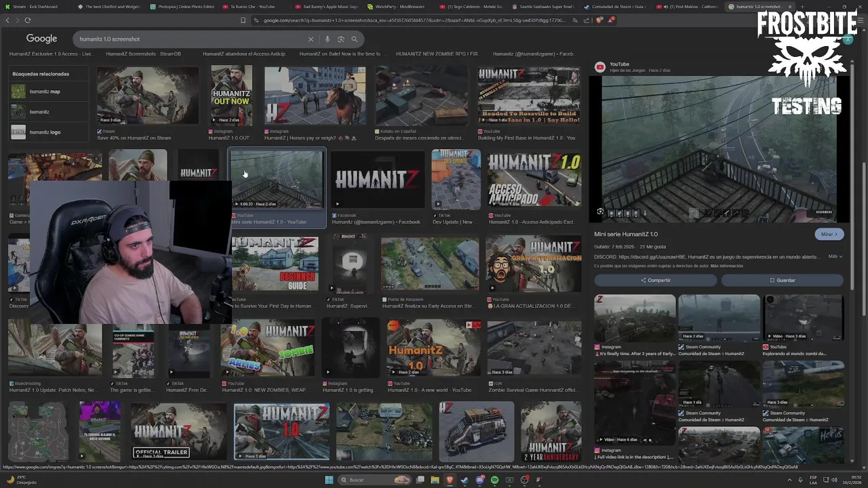Open the Más información link
868x488 pixels.
(x=727, y=266)
